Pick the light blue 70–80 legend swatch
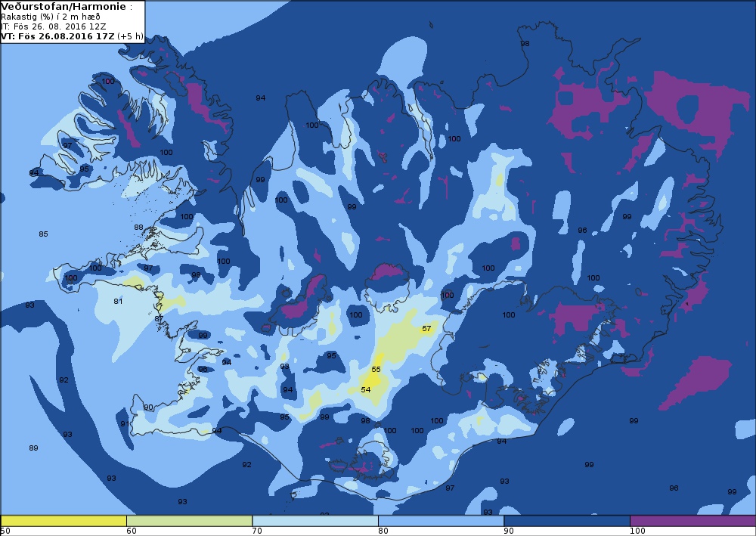The width and height of the screenshot is (756, 536). point(315,521)
